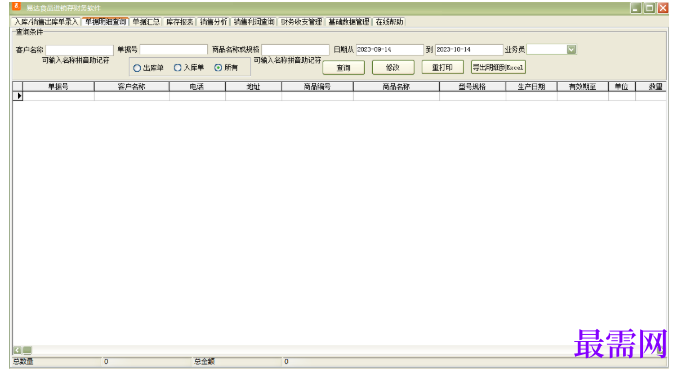Open the 在线帮助 tab
The width and height of the screenshot is (686, 375).
tap(389, 21)
